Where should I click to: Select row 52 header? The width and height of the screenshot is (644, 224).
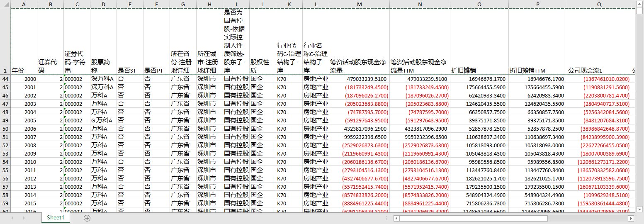point(5,145)
